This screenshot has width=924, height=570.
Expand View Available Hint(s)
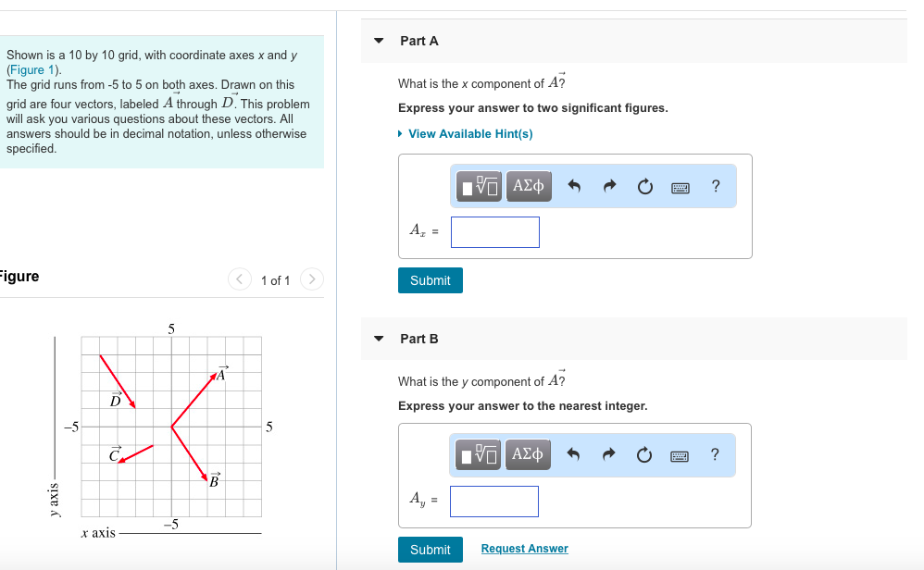(468, 133)
